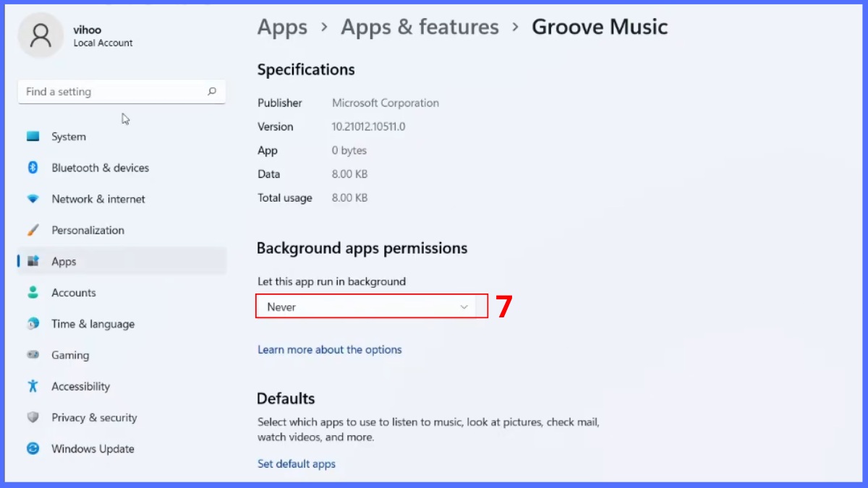868x488 pixels.
Task: Open Personalization settings
Action: tap(122, 230)
